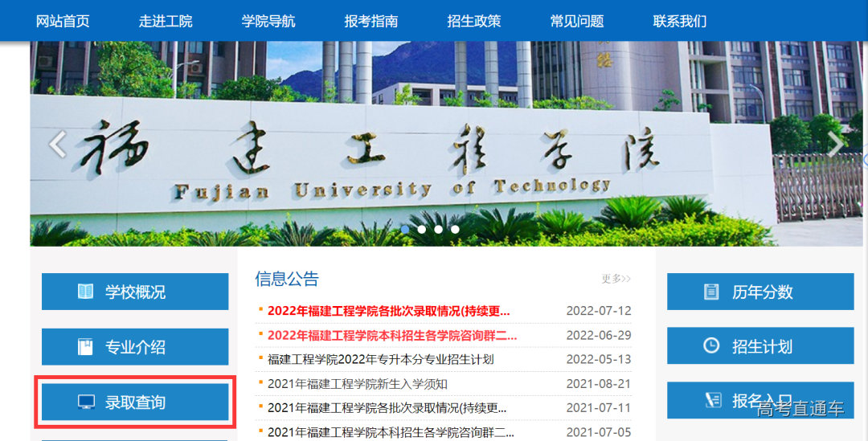Open the 学校概况 button

tap(135, 292)
